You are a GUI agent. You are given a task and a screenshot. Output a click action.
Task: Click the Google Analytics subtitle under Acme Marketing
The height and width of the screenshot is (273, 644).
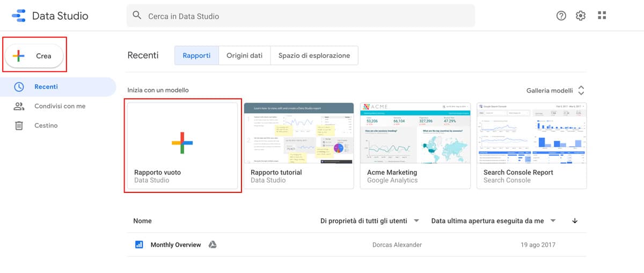point(392,181)
